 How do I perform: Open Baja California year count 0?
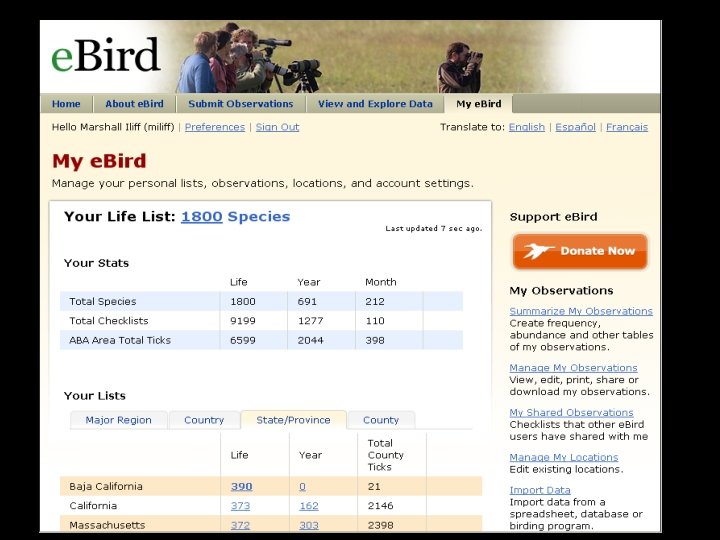(302, 486)
